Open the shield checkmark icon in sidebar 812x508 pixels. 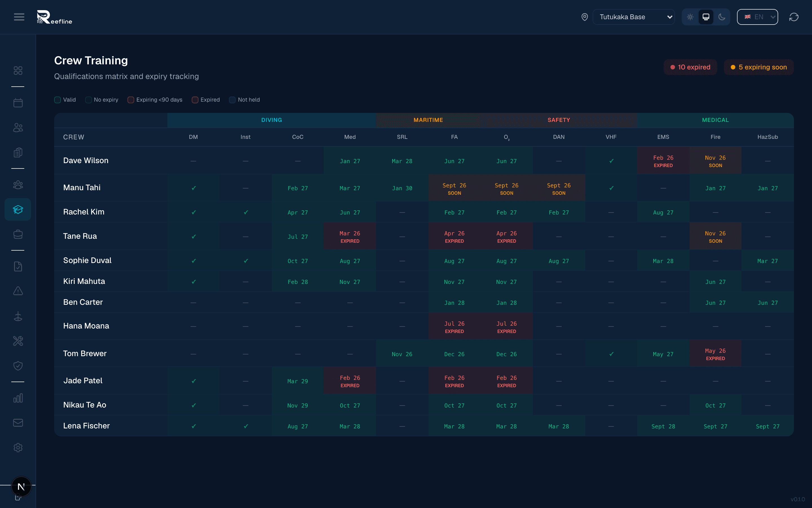tap(18, 365)
